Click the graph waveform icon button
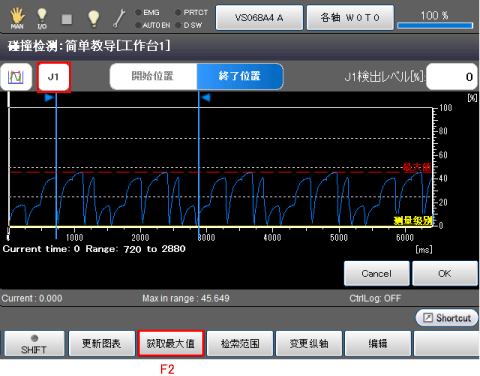 click(16, 77)
